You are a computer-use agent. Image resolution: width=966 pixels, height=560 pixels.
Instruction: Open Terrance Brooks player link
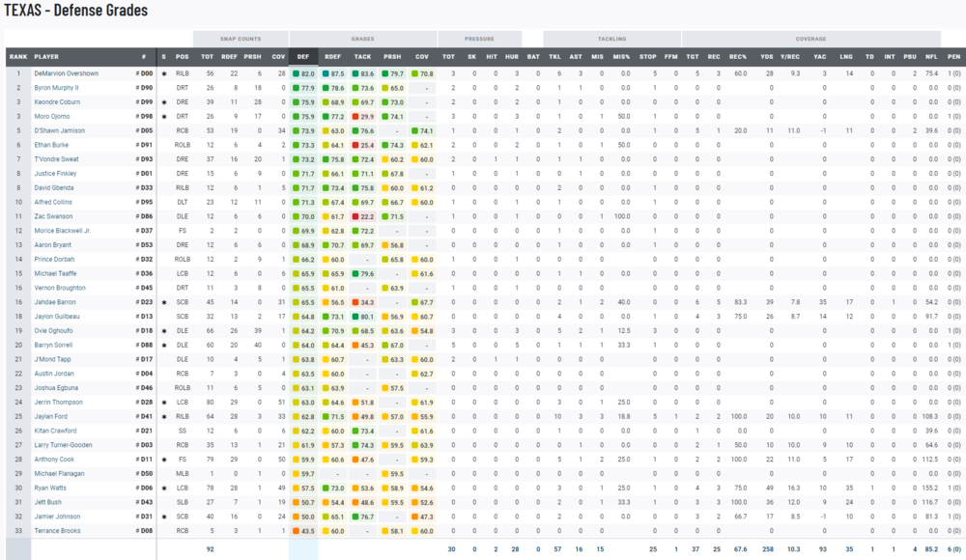[55, 531]
